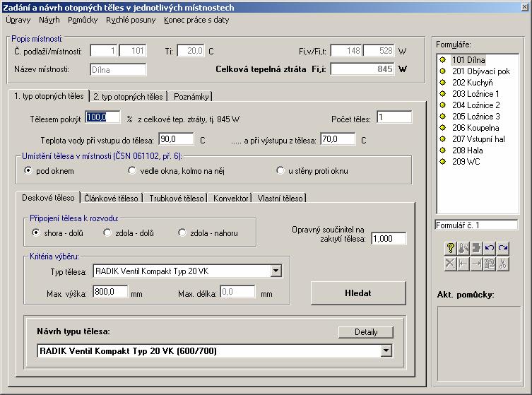Select '208 Hala' in the list
The height and width of the screenshot is (395, 532).
467,151
